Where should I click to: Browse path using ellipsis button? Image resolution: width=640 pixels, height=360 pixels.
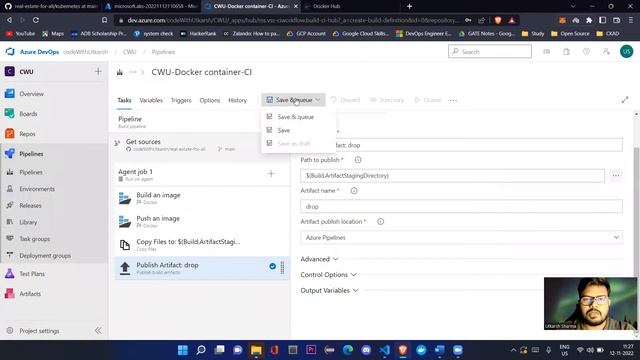tap(616, 176)
